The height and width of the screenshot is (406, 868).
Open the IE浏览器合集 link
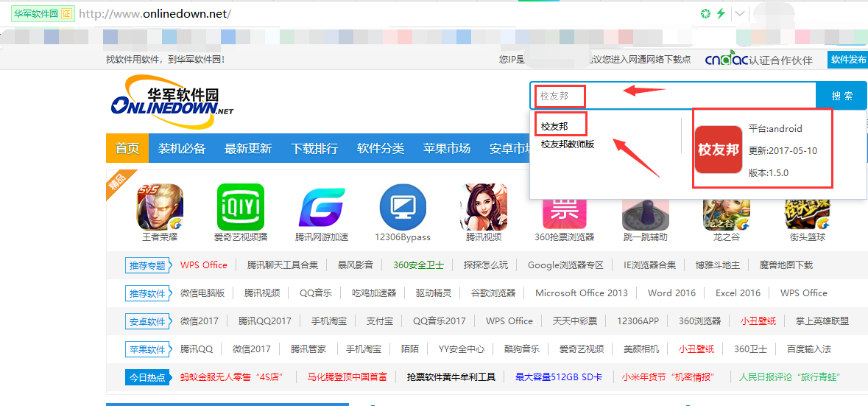649,265
